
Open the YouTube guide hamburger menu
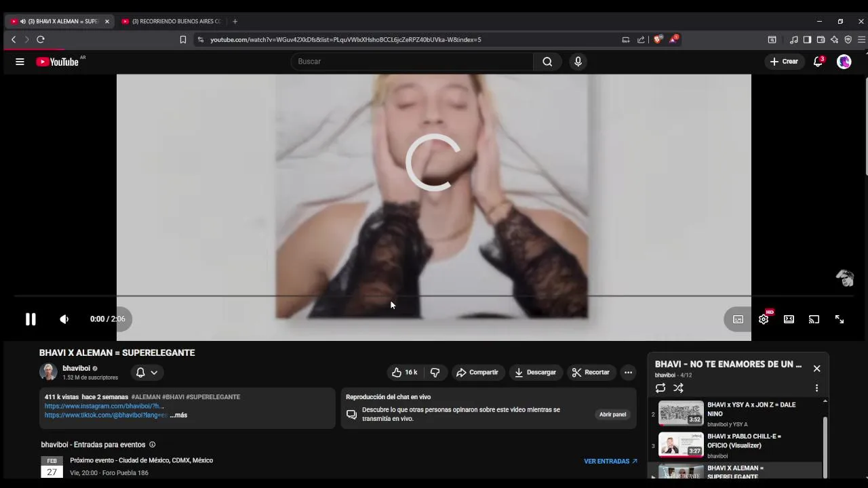click(x=20, y=62)
